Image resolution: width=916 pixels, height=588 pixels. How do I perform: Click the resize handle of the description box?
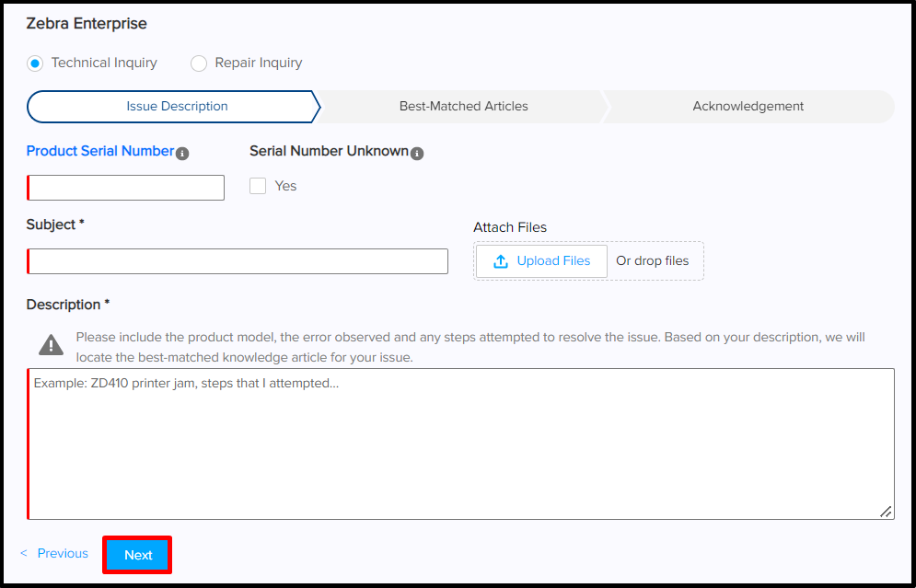pyautogui.click(x=886, y=511)
